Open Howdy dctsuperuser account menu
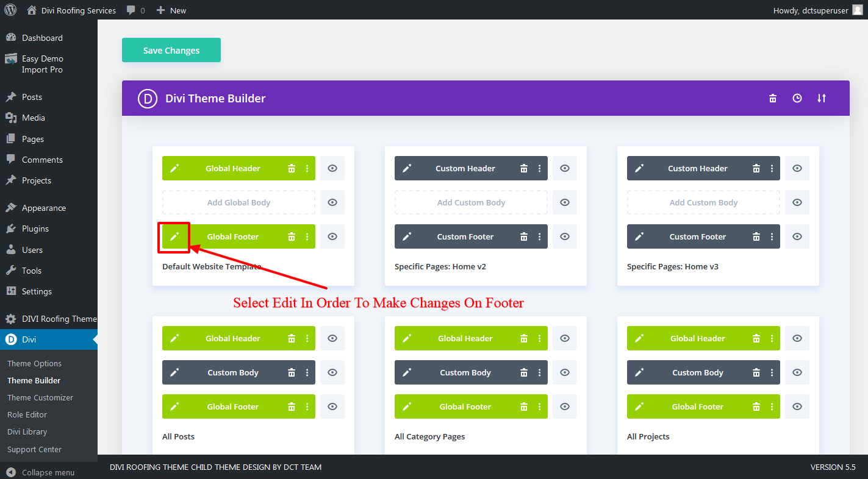 818,10
